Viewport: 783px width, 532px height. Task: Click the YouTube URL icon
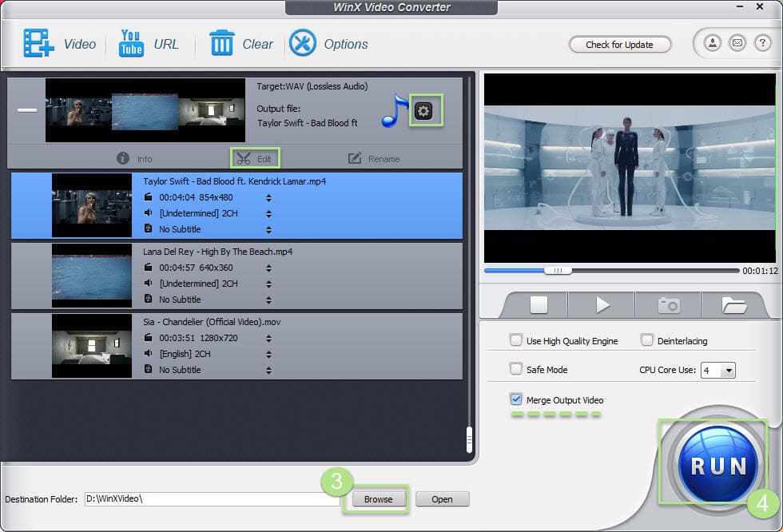(131, 43)
